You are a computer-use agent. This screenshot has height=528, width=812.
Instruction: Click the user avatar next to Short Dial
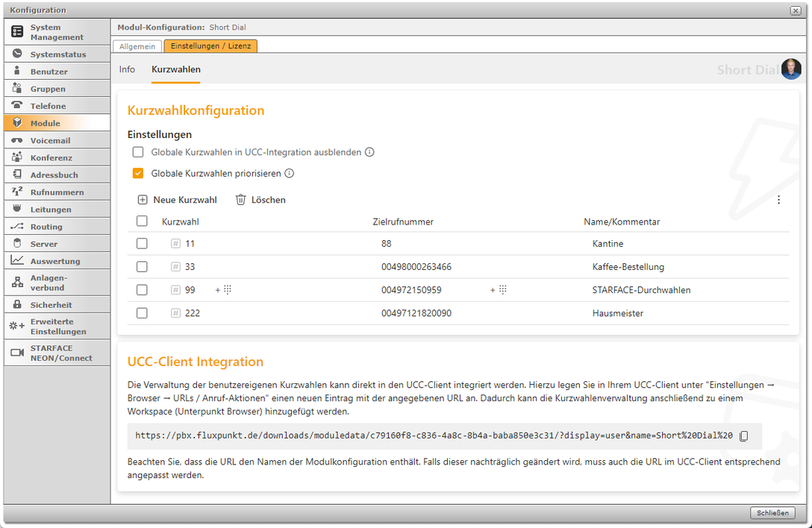click(x=791, y=69)
